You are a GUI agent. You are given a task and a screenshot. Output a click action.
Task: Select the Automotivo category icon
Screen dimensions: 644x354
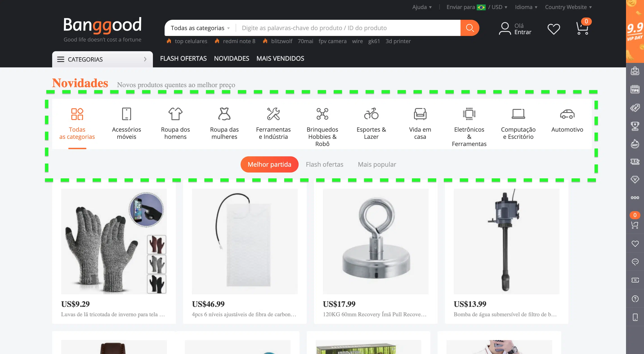pos(567,114)
